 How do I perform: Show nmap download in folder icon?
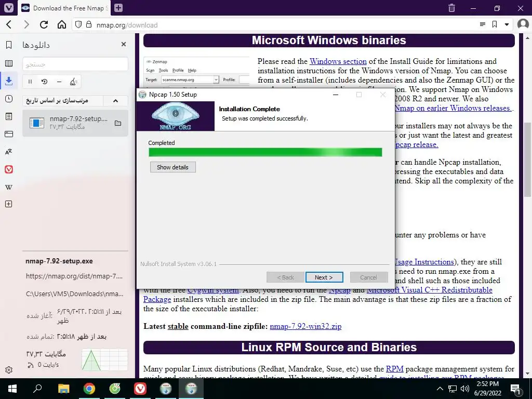point(118,123)
